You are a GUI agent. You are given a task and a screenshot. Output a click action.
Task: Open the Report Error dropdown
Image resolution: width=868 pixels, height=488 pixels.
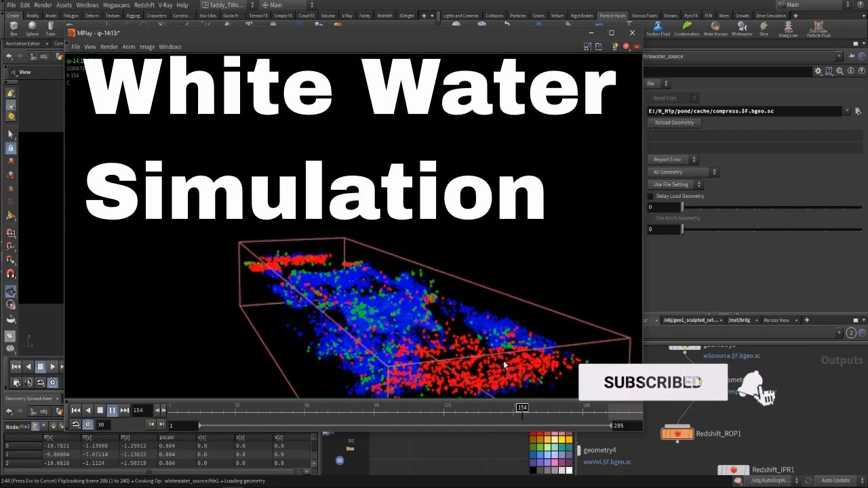[x=671, y=159]
